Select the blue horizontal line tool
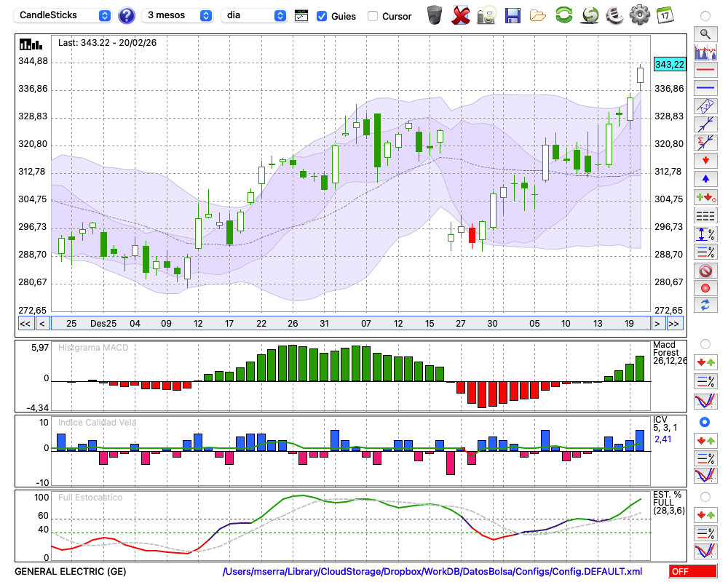728x582 pixels. click(x=705, y=88)
